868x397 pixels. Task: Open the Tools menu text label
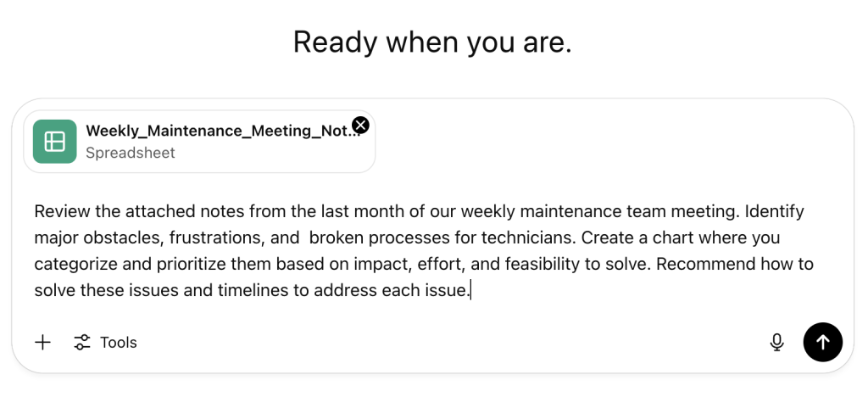coord(119,343)
